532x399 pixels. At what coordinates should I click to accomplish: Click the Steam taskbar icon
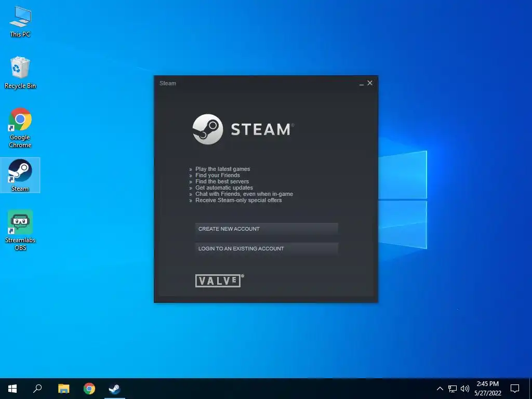pyautogui.click(x=115, y=389)
